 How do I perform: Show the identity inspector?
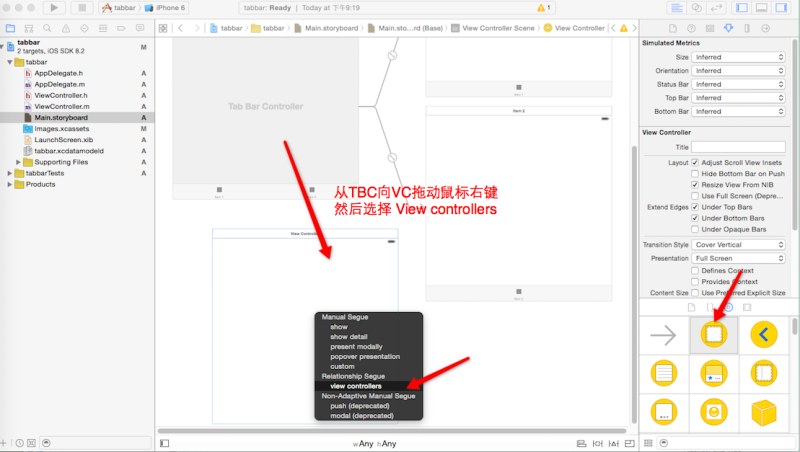pos(710,29)
